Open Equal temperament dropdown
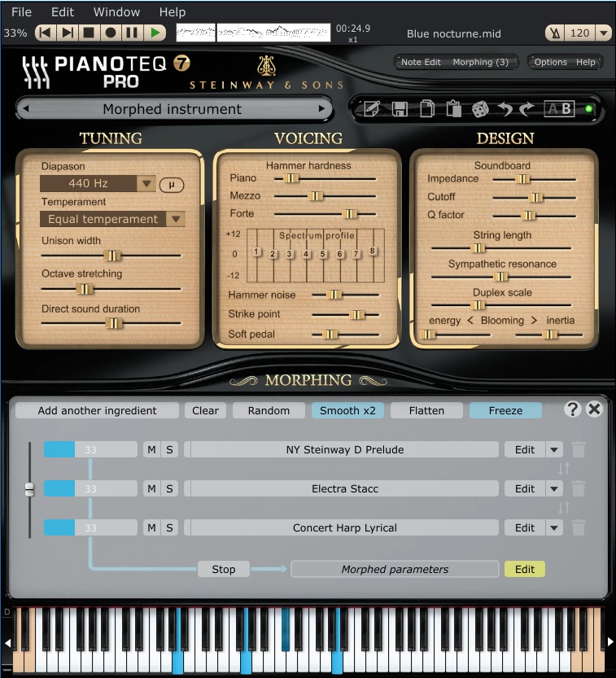616x678 pixels. point(176,219)
